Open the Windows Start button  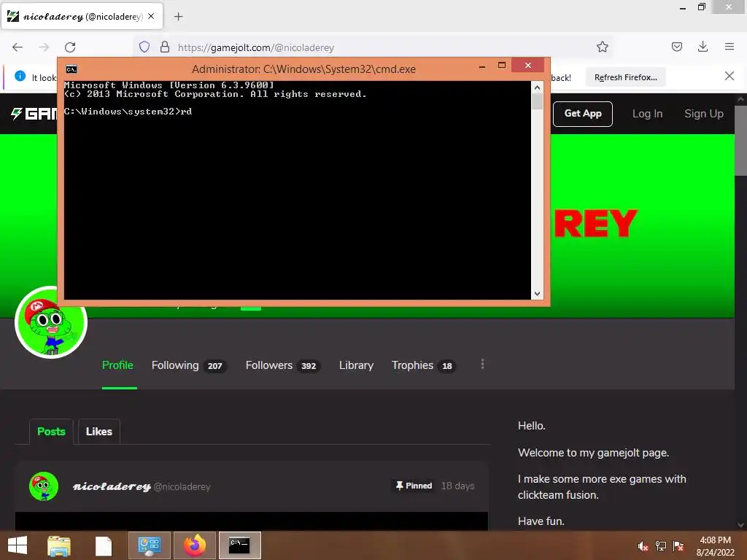(18, 545)
